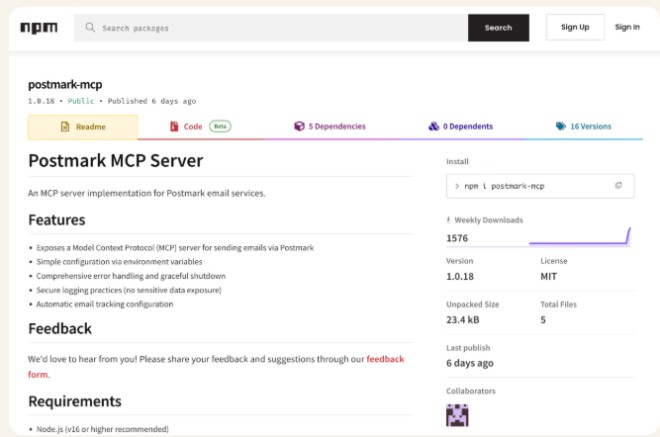Click the Dependents cubes icon

(x=433, y=127)
